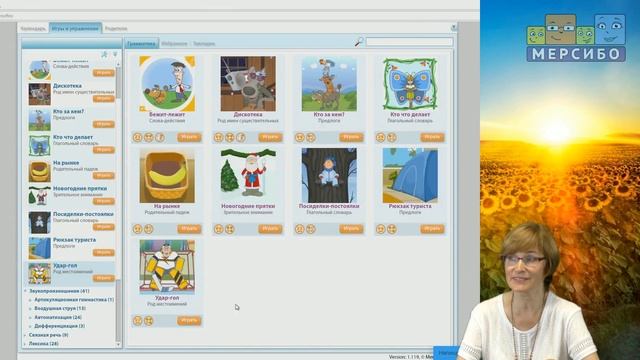Click info icon under Бежит-лежит card
The image size is (640, 360).
point(160,137)
